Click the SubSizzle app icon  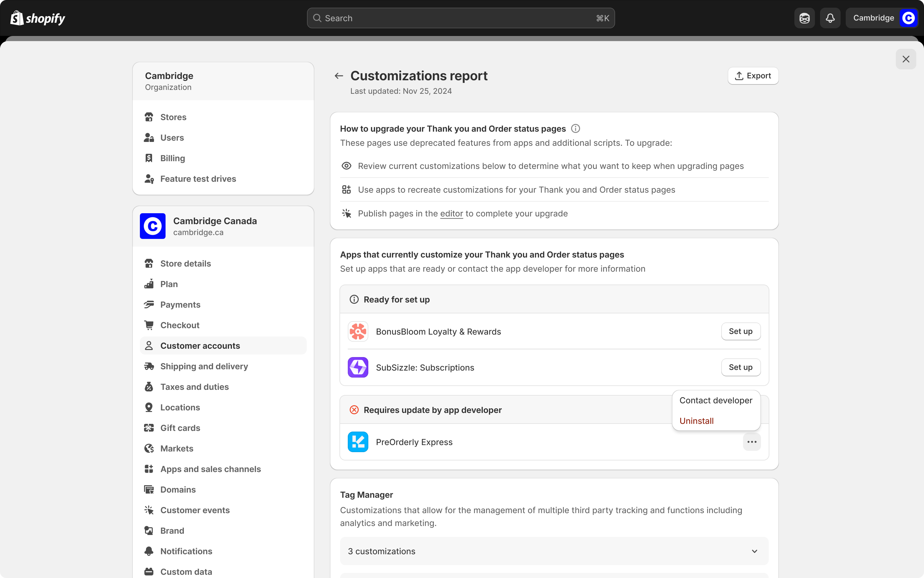[x=358, y=367]
